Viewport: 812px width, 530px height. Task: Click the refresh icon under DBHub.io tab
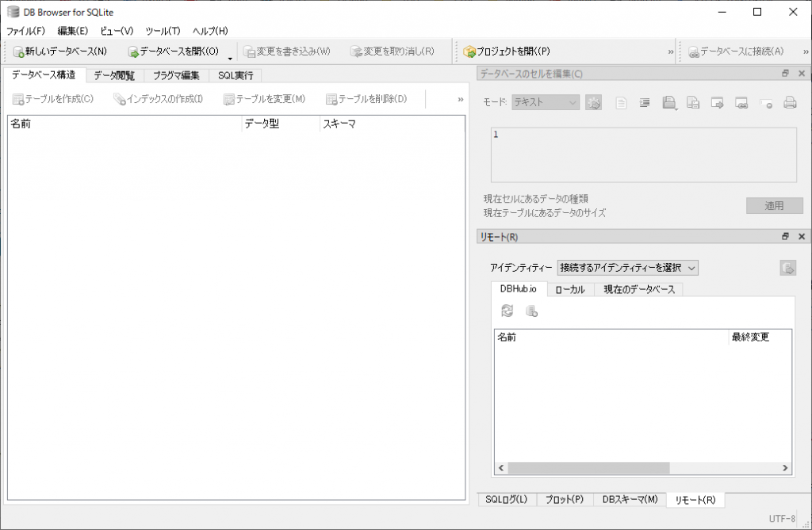pos(507,311)
